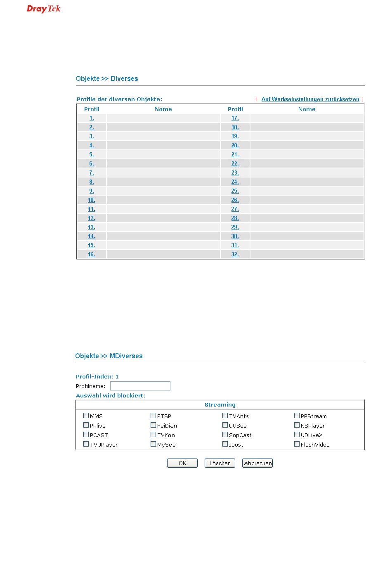Open profile link 27.

pos(235,209)
